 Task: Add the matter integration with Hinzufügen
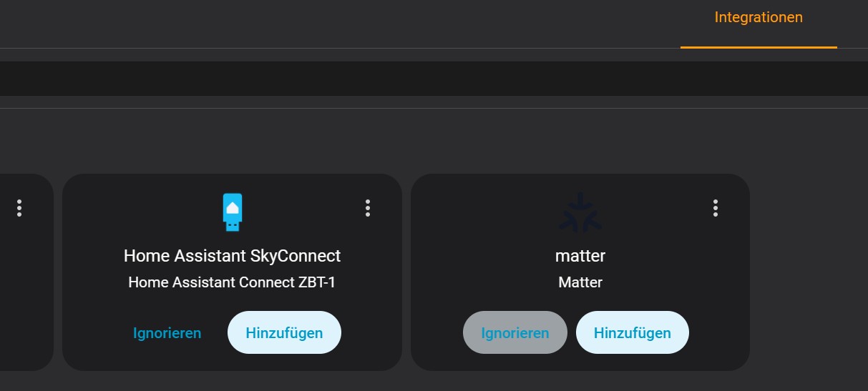click(632, 332)
